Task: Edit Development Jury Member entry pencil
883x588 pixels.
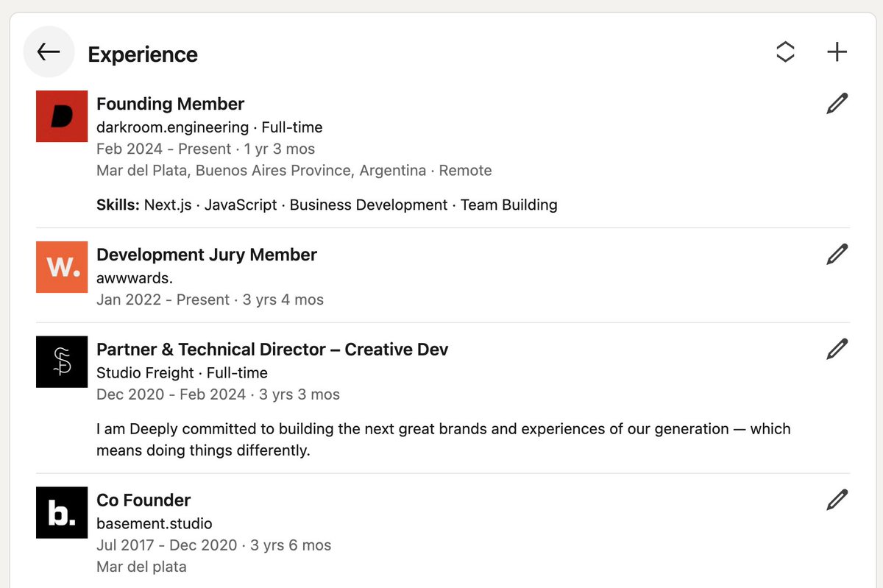Action: [x=837, y=255]
